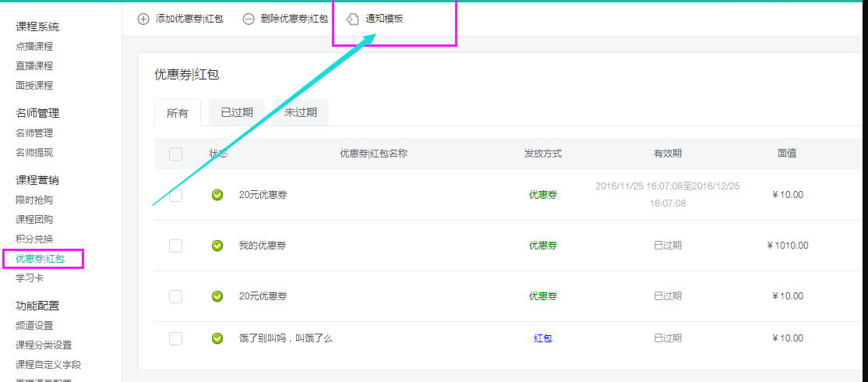Viewport: 868px width, 382px height.
Task: Open 课程自定义字段 in the sidebar
Action: pyautogui.click(x=49, y=364)
